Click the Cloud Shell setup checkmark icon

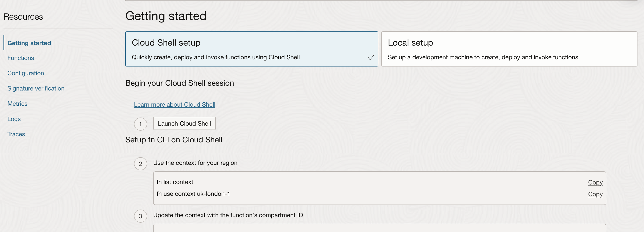371,57
